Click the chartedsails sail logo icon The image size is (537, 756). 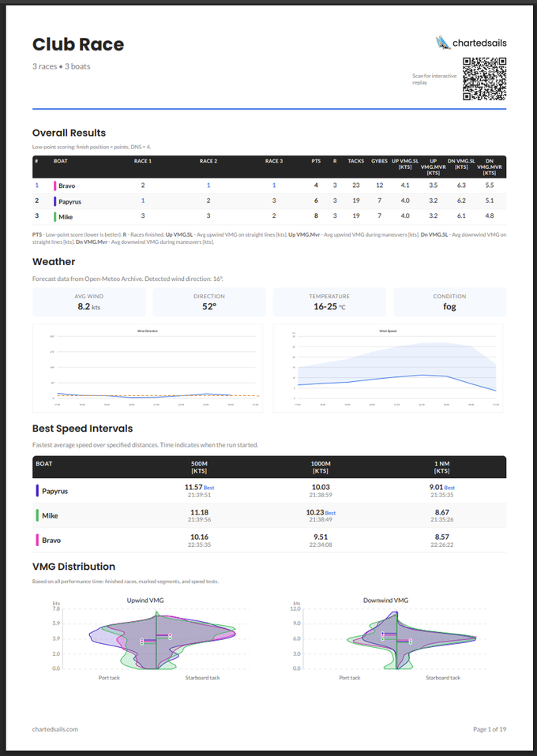point(442,43)
